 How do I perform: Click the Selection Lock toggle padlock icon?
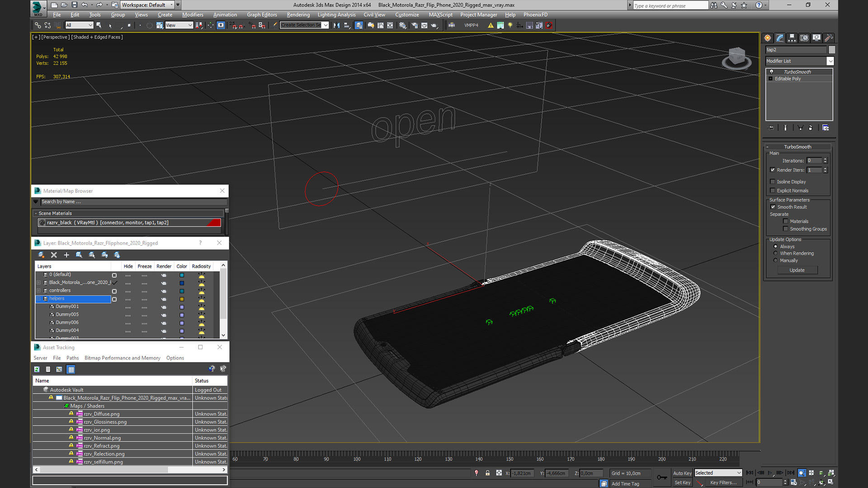point(487,473)
